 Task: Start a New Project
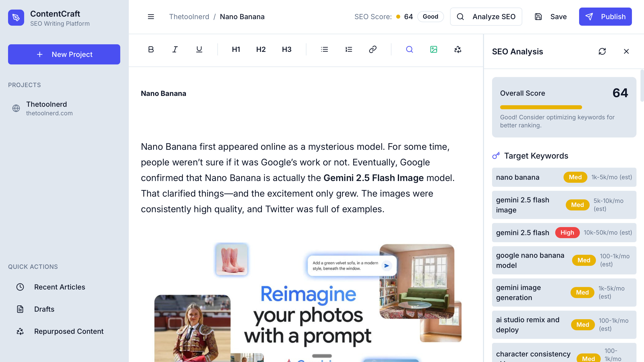pyautogui.click(x=64, y=54)
